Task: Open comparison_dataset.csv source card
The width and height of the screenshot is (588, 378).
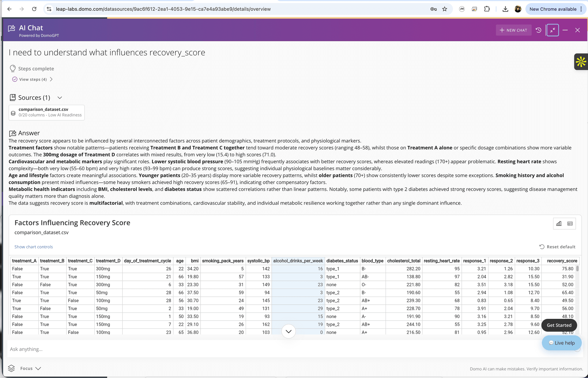Action: point(47,113)
